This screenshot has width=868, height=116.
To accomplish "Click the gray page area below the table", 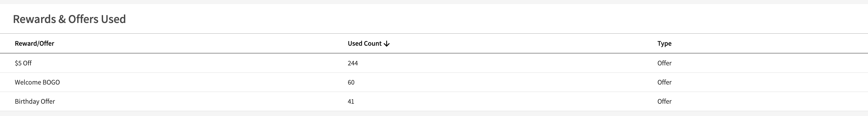I will point(434,114).
